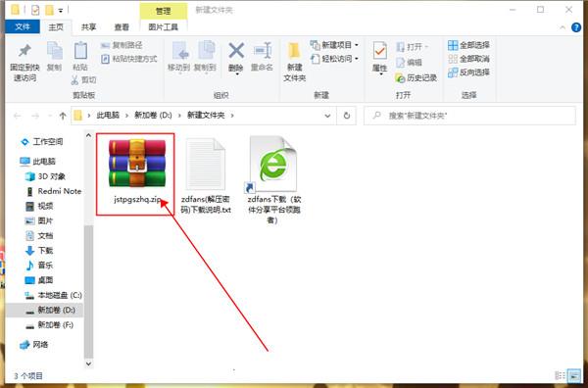Click the title bar properties checkmark icon
Image resolution: width=588 pixels, height=388 pixels.
point(35,10)
